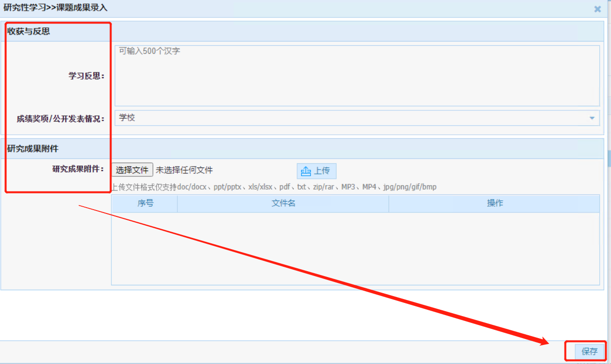611x364 pixels.
Task: Click the 学习反思 text area
Action: (357, 76)
